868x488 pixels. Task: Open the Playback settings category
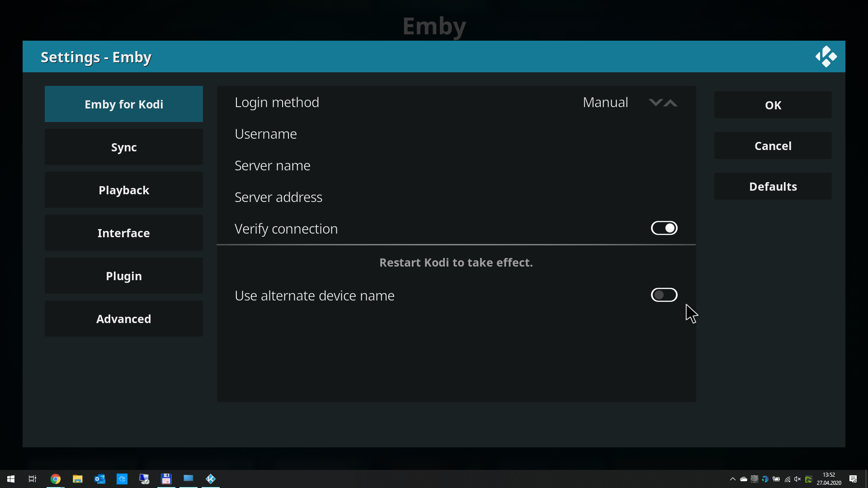coord(124,190)
